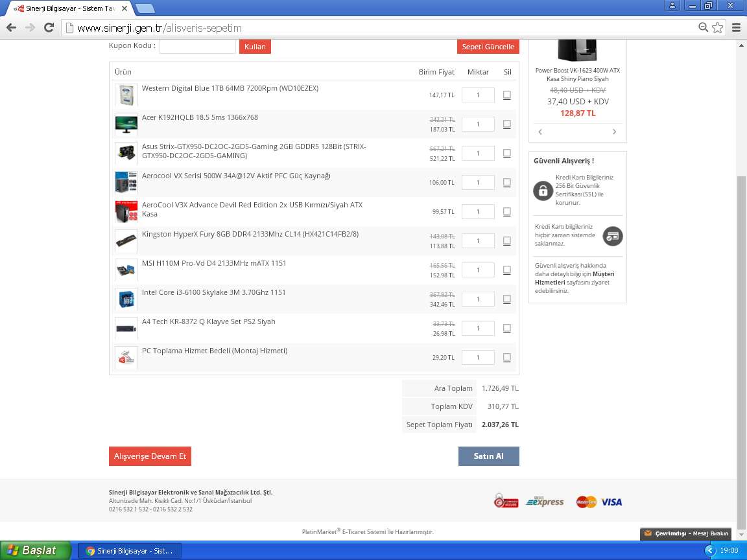Image resolution: width=747 pixels, height=560 pixels.
Task: Check the Sil box for Acer K192HQLB
Action: tap(507, 124)
